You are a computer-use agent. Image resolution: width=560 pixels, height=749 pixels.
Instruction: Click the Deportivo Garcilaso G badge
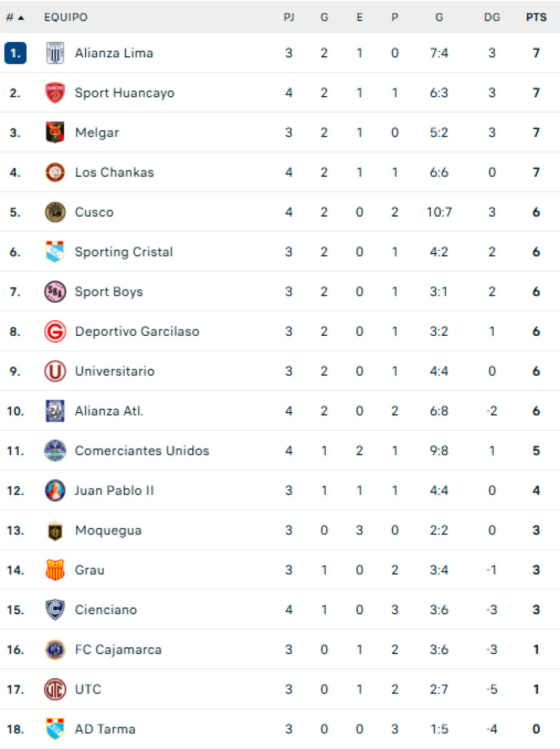55,331
